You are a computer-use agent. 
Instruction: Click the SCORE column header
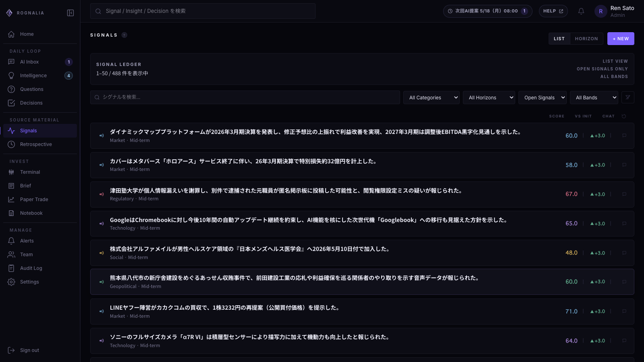coord(557,116)
